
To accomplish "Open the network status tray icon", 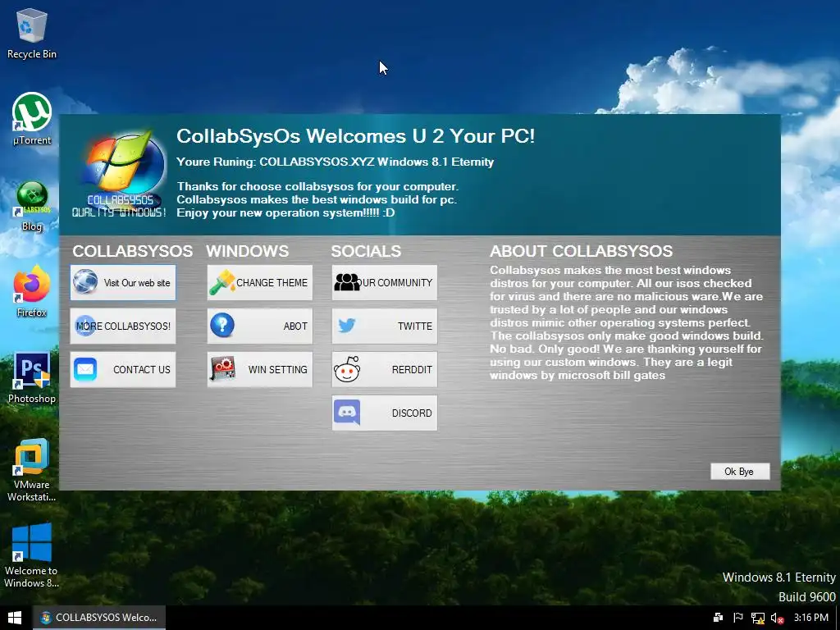I will coord(757,618).
